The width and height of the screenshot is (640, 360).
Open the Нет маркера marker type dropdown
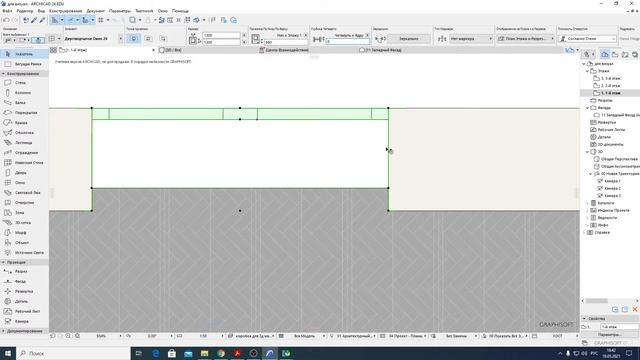coord(471,39)
